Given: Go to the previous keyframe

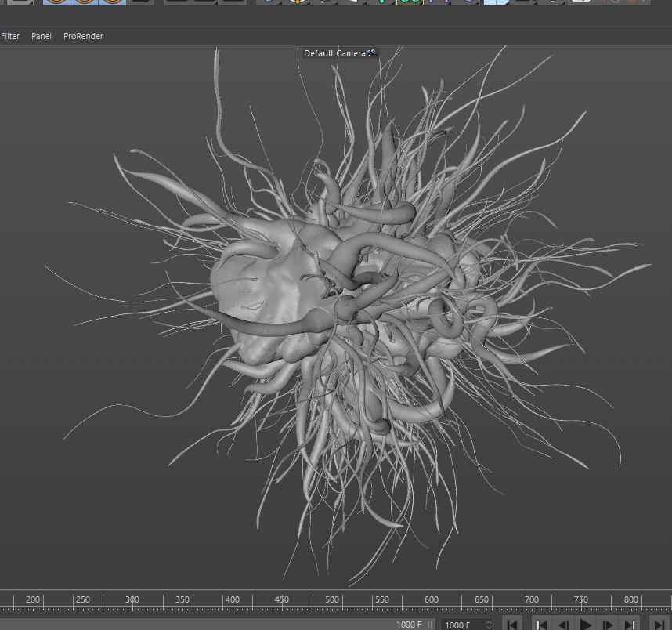Looking at the screenshot, I should pos(541,625).
